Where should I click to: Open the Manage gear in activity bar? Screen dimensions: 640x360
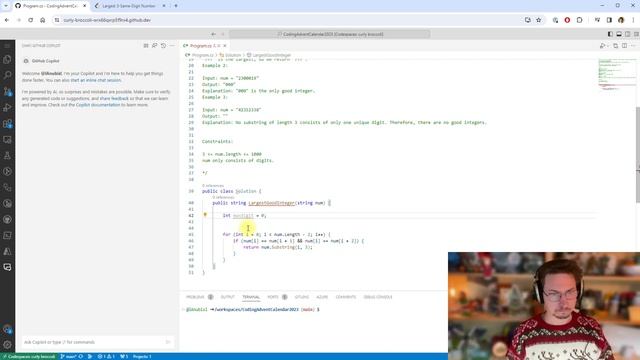click(7, 345)
